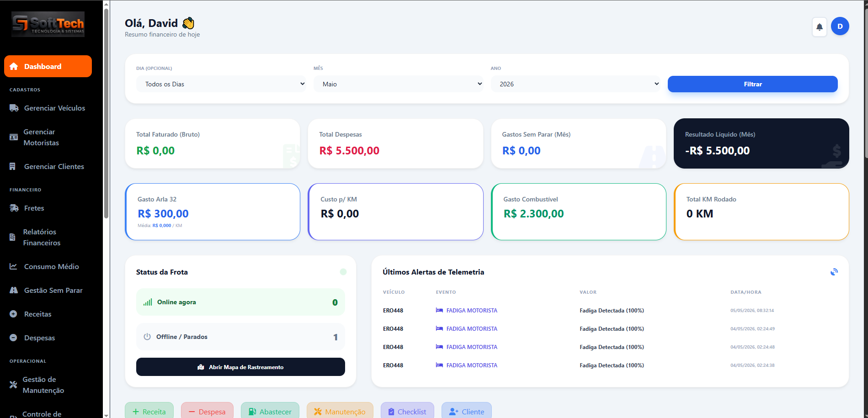Click Abrir Mapa de Rastreamento button

[x=240, y=367]
